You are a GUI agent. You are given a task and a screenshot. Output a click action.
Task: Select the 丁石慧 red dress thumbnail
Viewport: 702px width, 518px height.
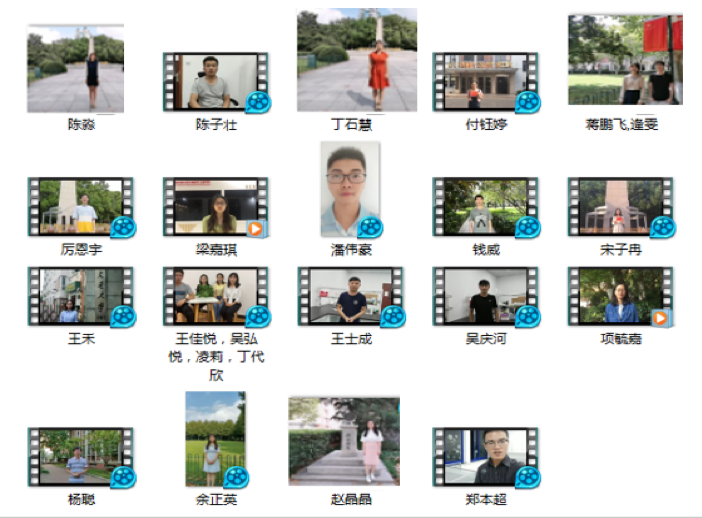pos(356,62)
